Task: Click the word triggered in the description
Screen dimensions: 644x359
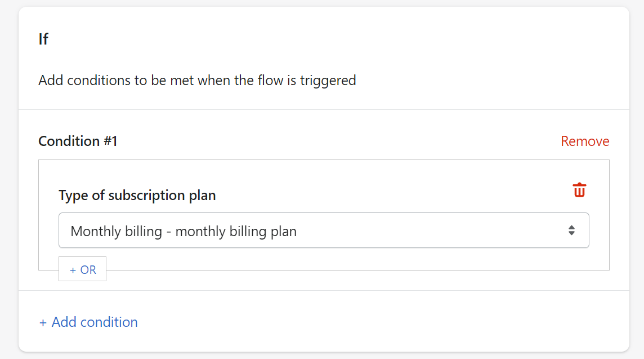Action: pos(328,81)
